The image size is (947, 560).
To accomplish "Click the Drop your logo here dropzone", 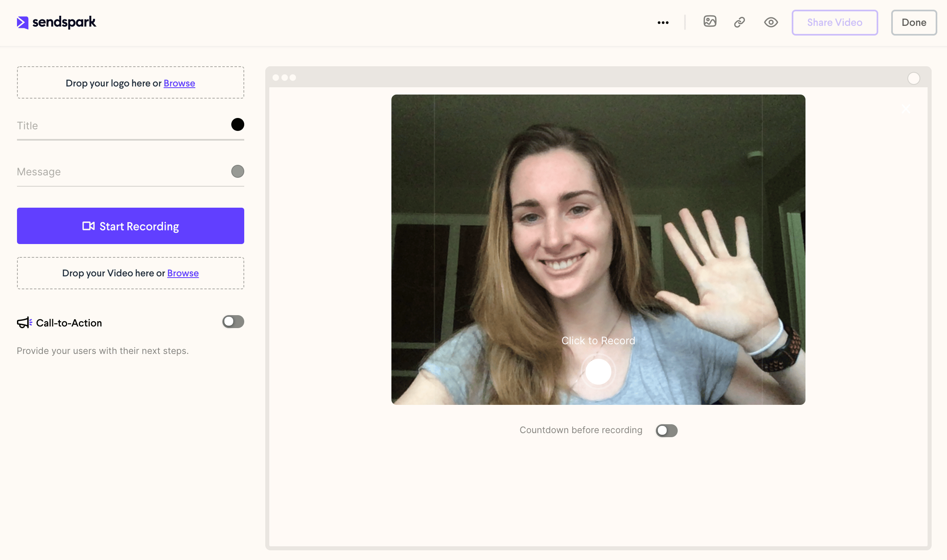I will click(130, 82).
